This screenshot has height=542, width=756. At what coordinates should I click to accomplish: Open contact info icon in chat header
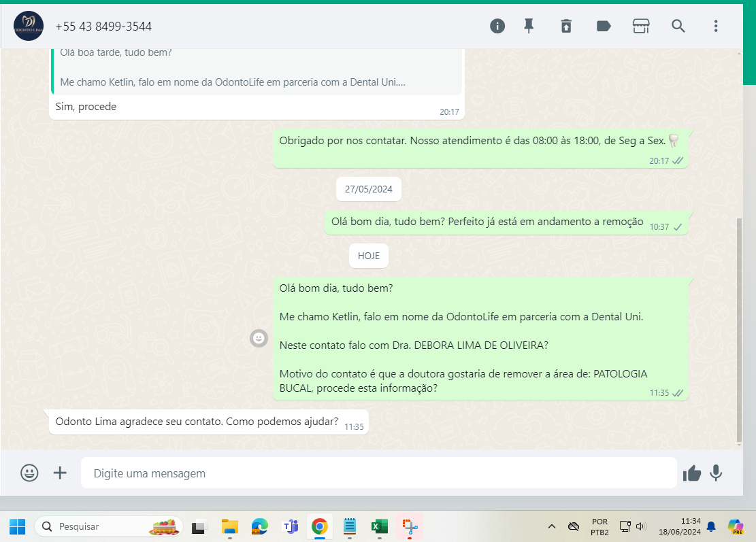tap(497, 26)
